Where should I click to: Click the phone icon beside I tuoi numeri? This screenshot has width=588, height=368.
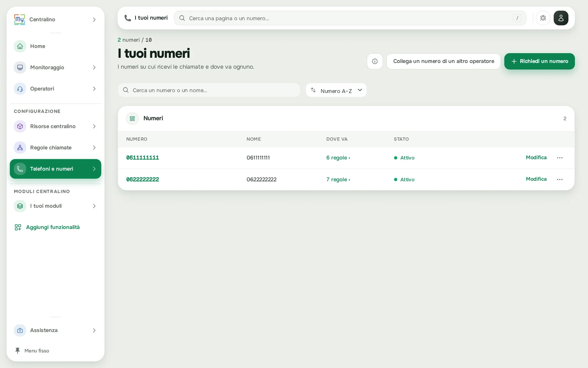(128, 18)
